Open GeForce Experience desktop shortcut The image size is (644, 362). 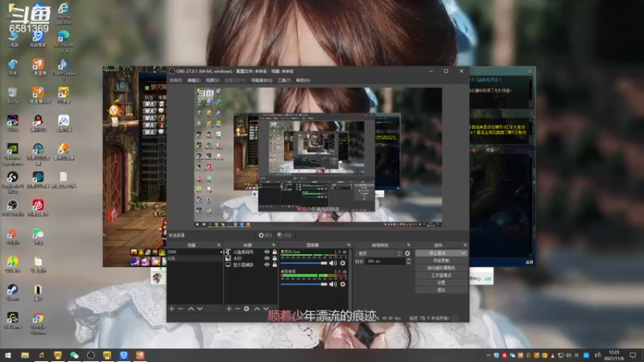coord(13,154)
